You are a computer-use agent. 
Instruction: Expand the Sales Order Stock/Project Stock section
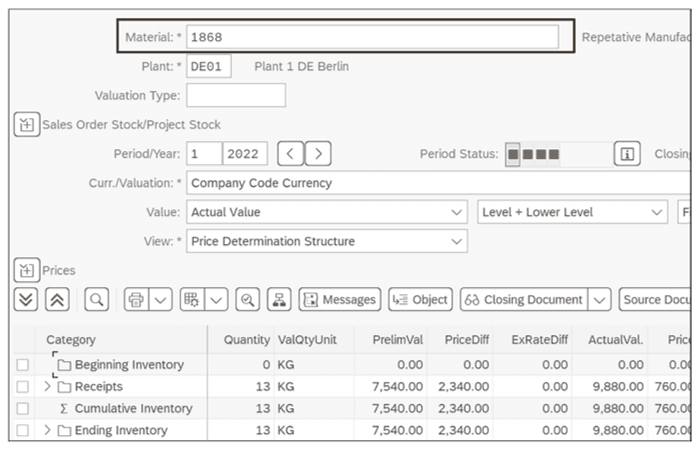(x=27, y=125)
